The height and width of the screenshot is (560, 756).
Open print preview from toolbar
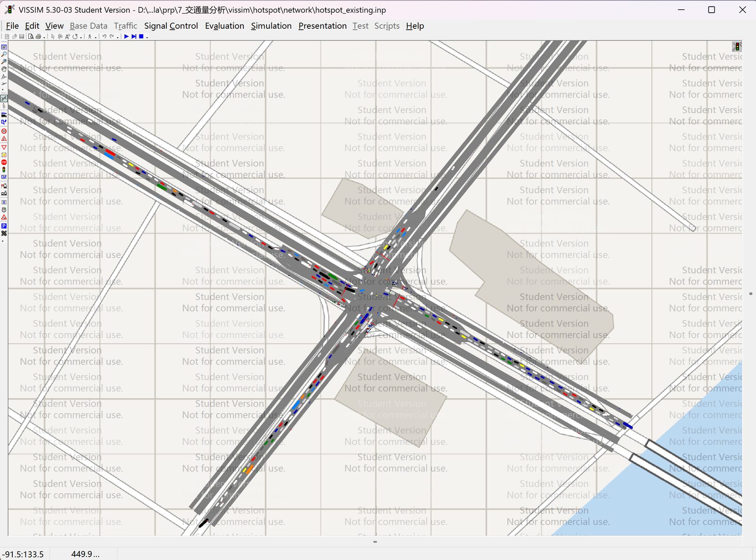(31, 36)
